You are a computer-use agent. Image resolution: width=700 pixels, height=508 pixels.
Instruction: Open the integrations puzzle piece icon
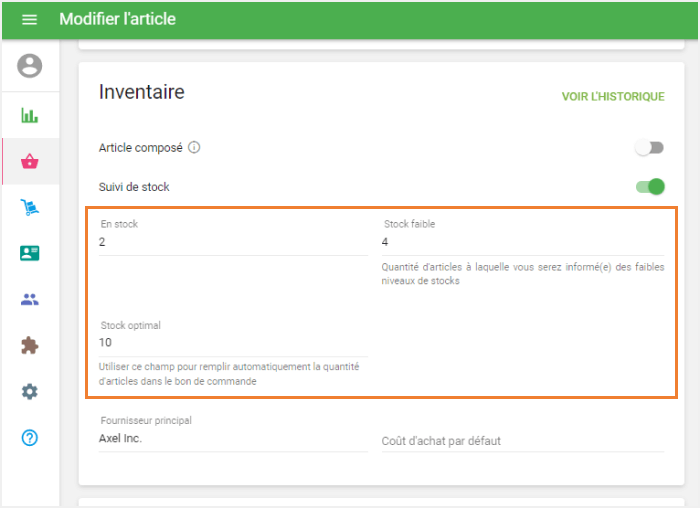tap(30, 345)
